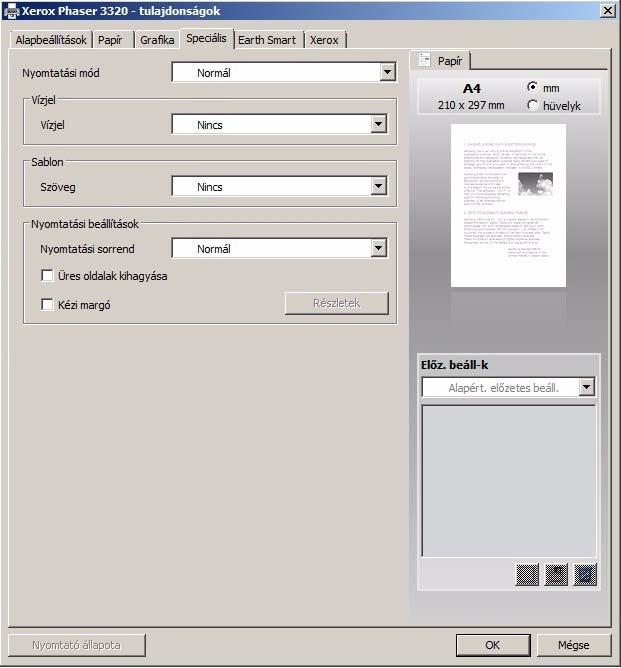621x668 pixels.
Task: Click the Papír label on the preview panel tab
Action: coord(450,61)
